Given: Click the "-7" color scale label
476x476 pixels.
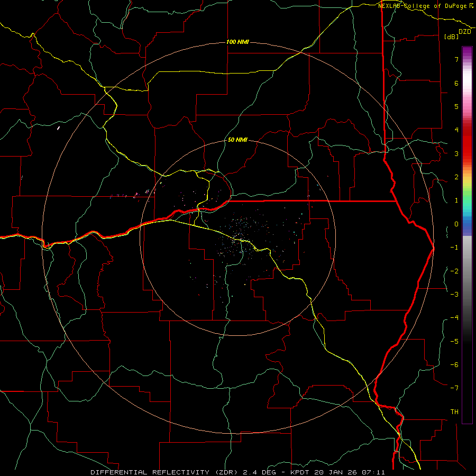Looking at the screenshot, I should point(454,388).
